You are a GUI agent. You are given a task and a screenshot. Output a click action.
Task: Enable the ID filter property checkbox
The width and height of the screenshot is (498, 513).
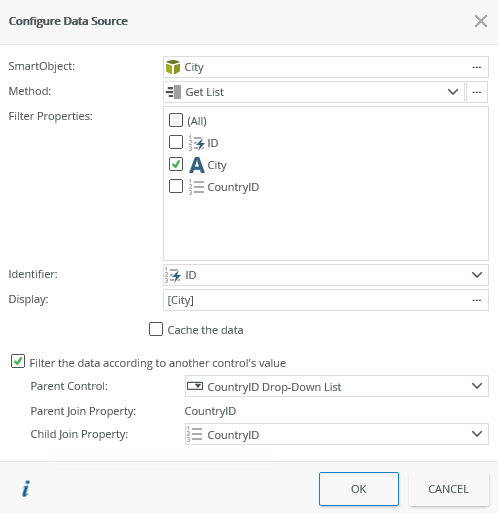pos(176,142)
